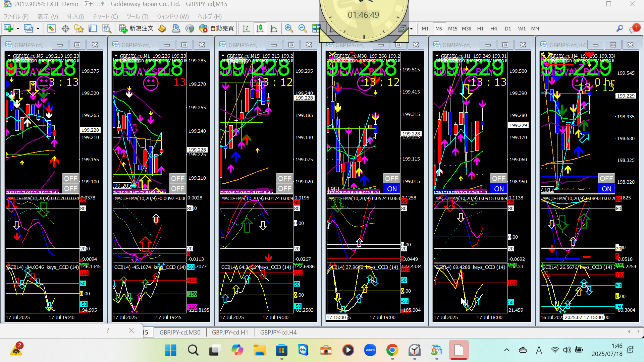Image resolution: width=644 pixels, height=362 pixels.
Task: Switch to line chart mode
Action: (x=274, y=28)
